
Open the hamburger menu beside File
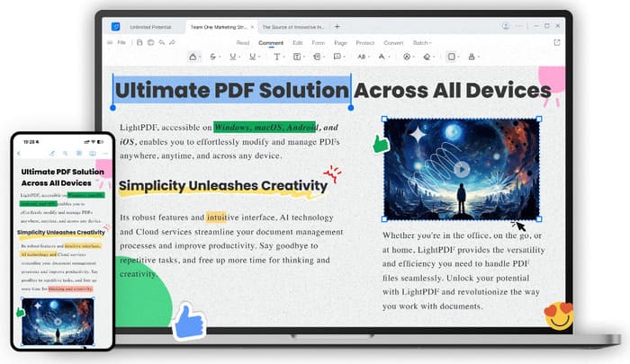110,42
